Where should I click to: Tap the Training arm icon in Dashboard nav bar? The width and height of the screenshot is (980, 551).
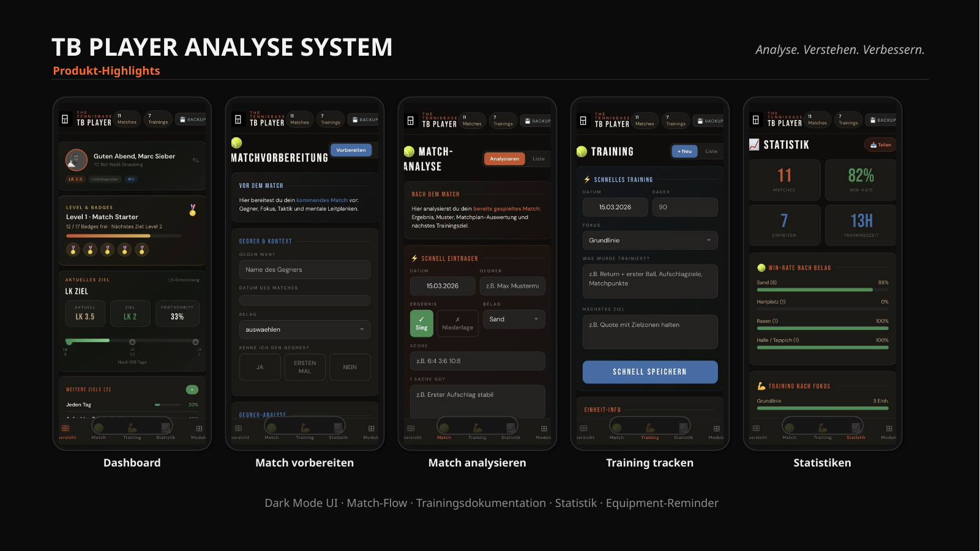pos(132,429)
